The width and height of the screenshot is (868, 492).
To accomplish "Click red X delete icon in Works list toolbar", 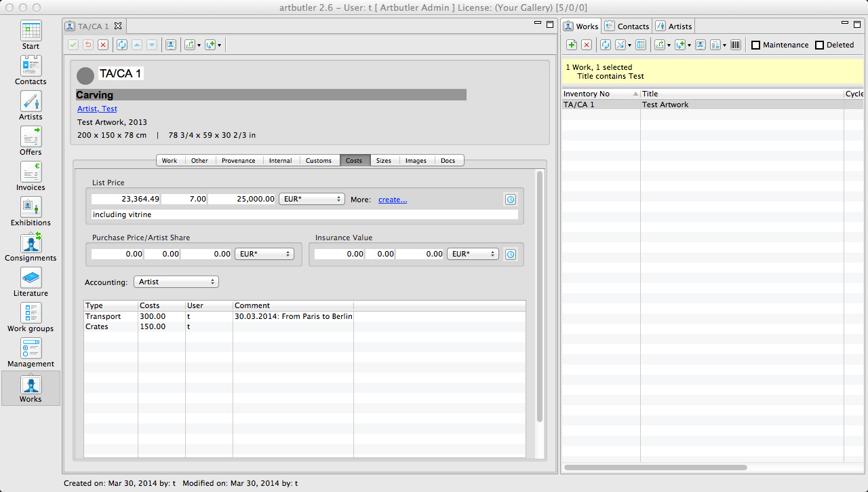I will pyautogui.click(x=587, y=45).
